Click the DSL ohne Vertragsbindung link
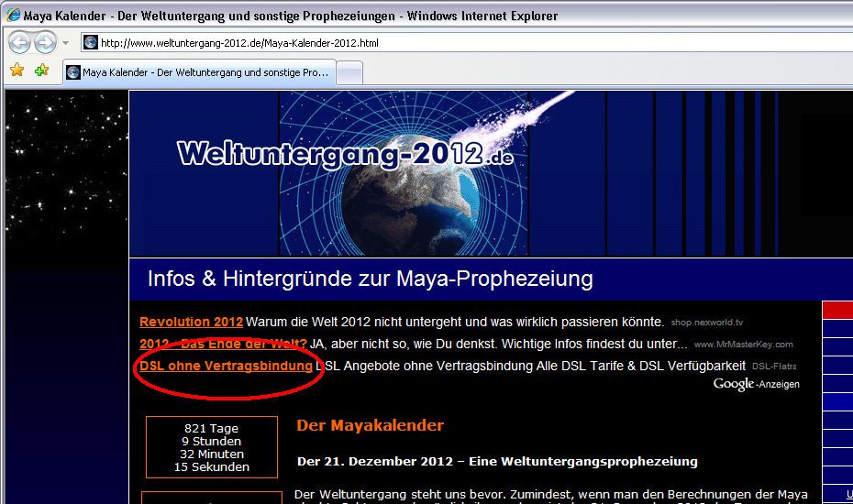This screenshot has height=504, width=853. coord(226,366)
